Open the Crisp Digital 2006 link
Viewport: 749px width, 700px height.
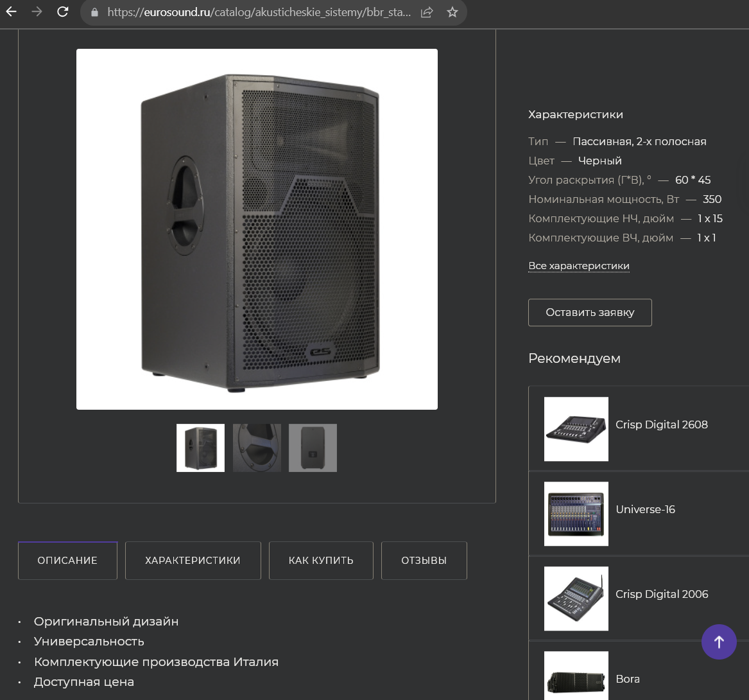[662, 594]
